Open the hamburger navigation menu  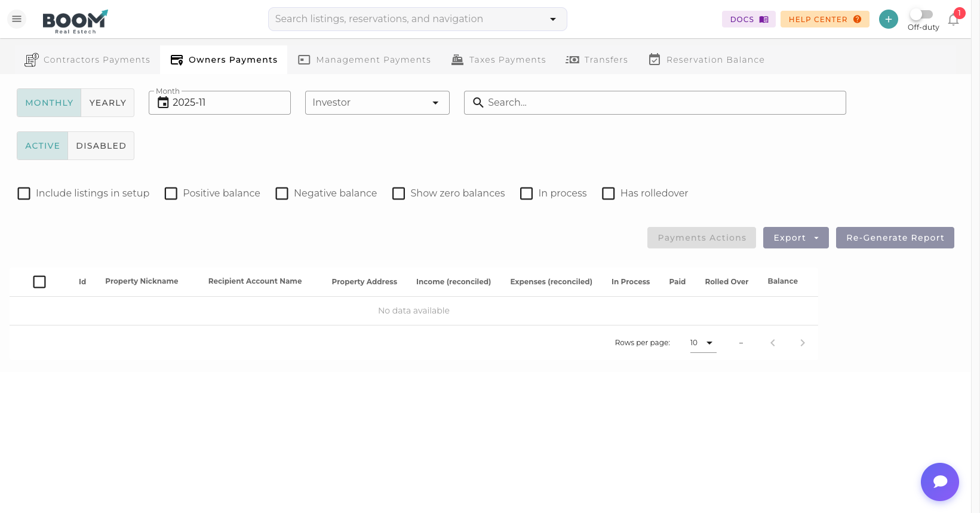click(17, 19)
